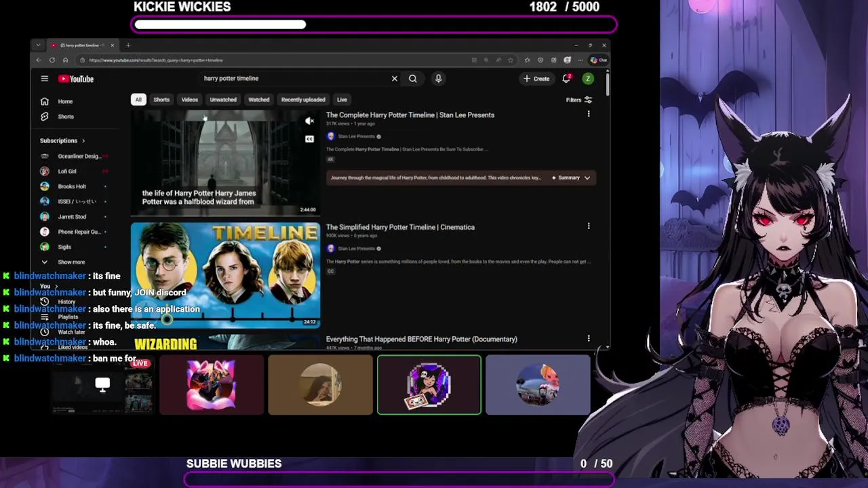
Task: Reload the page with the browser refresh icon
Action: pos(52,60)
